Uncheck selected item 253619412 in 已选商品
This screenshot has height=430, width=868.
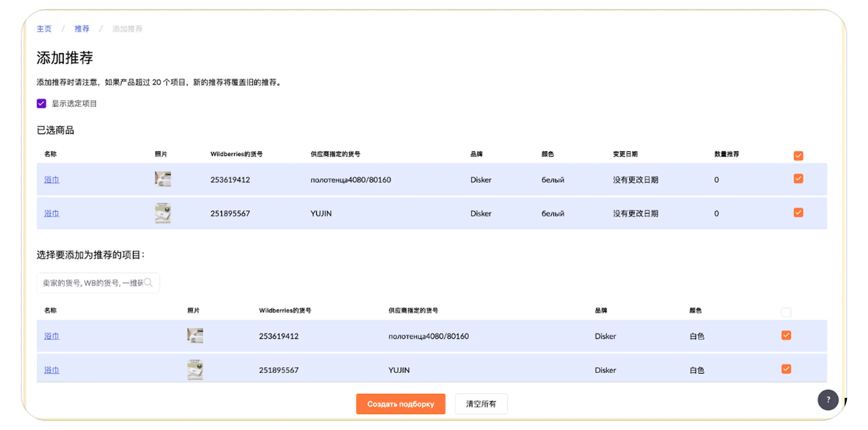click(798, 179)
